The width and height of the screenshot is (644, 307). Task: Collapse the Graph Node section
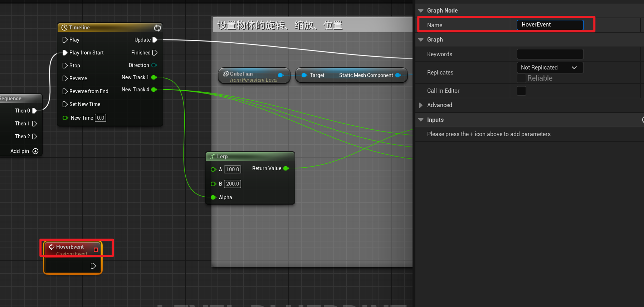point(421,11)
